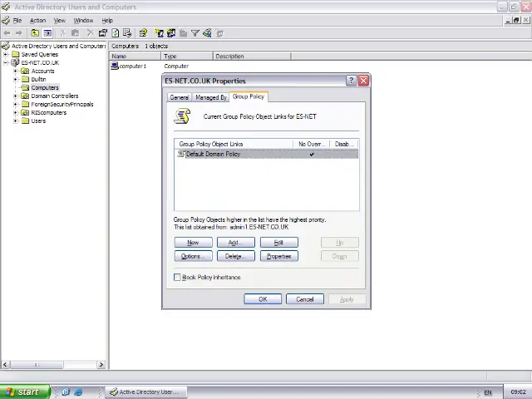Click the Edit button

[x=279, y=242]
